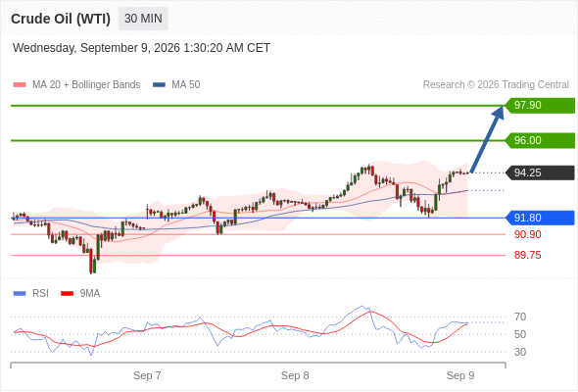Click the red 9MA legend swatch

67,294
